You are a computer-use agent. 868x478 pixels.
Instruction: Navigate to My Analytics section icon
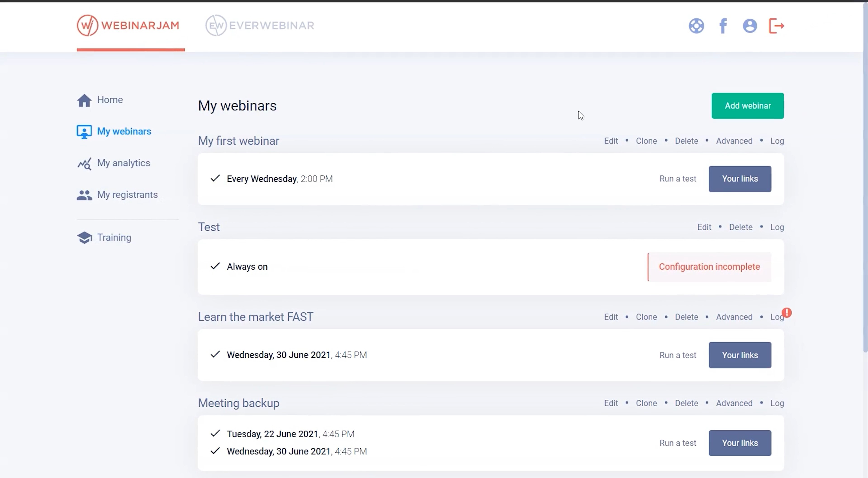pos(84,163)
